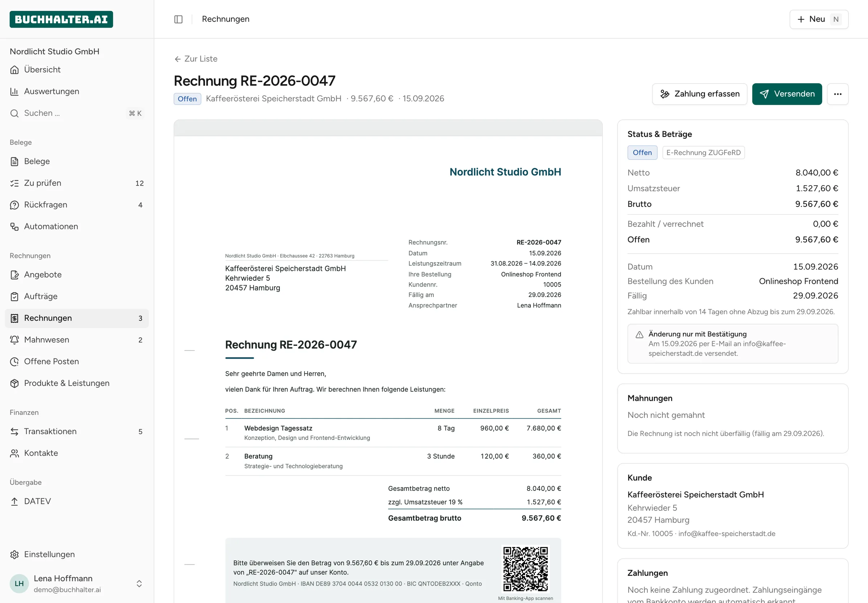Screen dimensions: 868x603
Task: Click the LH user avatar
Action: 19,584
